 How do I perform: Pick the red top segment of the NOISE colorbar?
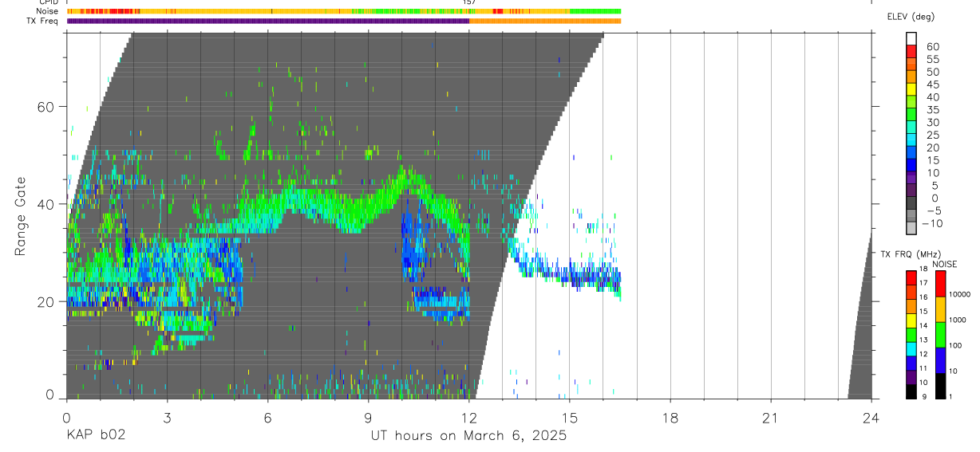(x=942, y=284)
